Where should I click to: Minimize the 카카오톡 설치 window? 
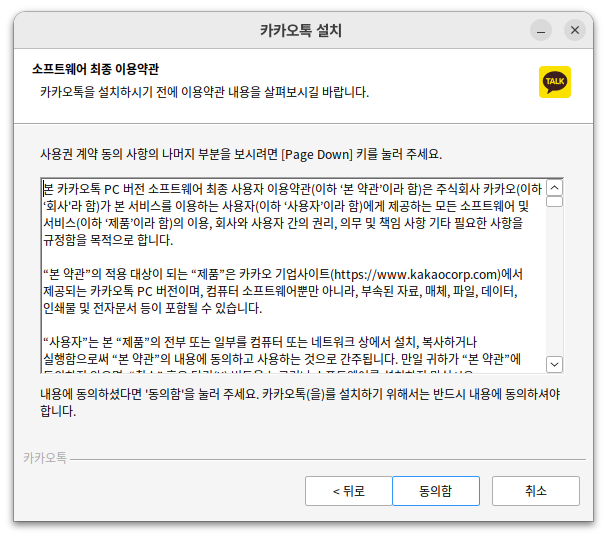[x=540, y=30]
